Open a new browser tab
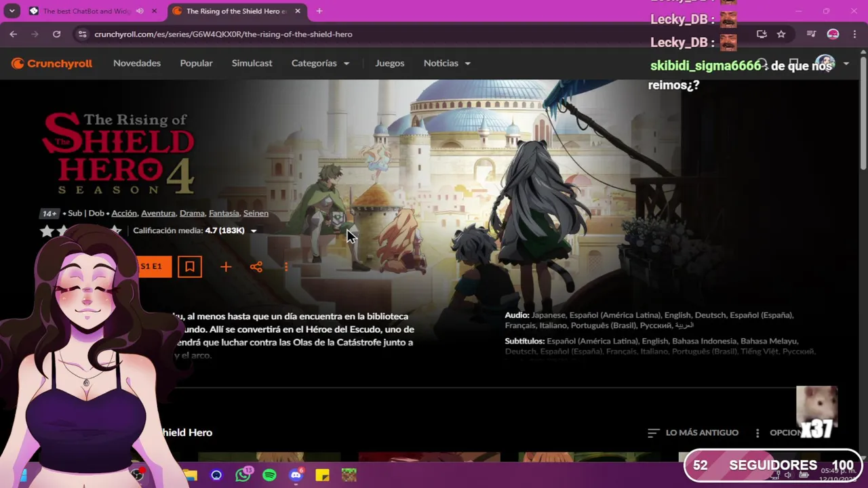This screenshot has height=488, width=868. (x=319, y=11)
